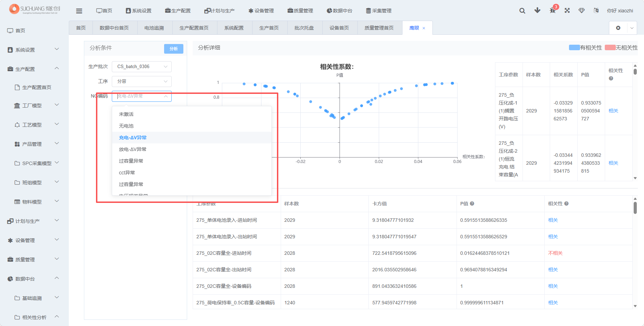Image resolution: width=644 pixels, height=326 pixels.
Task: Click the diamond theme icon
Action: (x=582, y=11)
